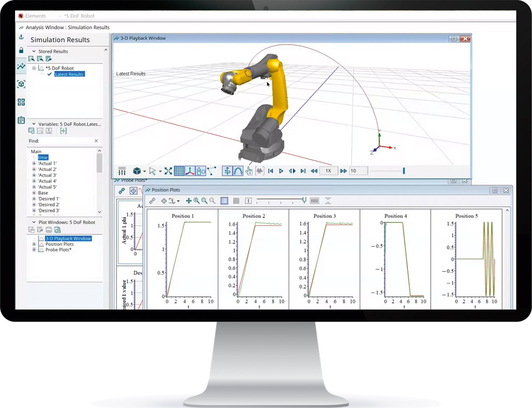Click the padlock icon in left sidebar
532x408 pixels.
[21, 50]
